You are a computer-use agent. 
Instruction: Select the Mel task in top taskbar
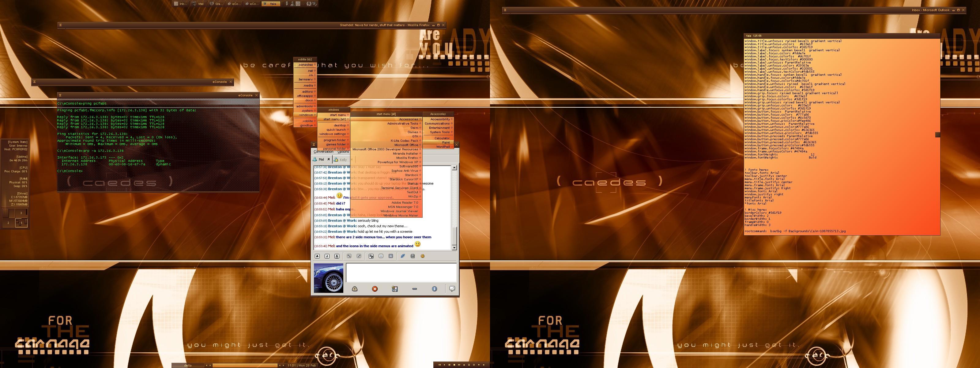pos(198,4)
